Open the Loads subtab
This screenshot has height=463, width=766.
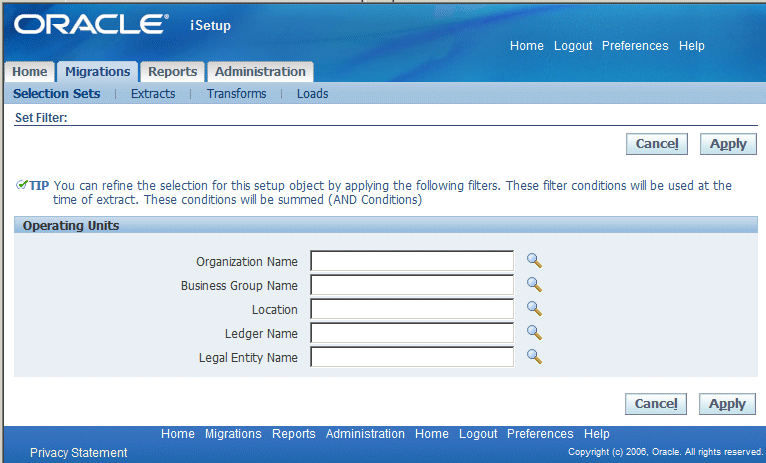tap(313, 93)
